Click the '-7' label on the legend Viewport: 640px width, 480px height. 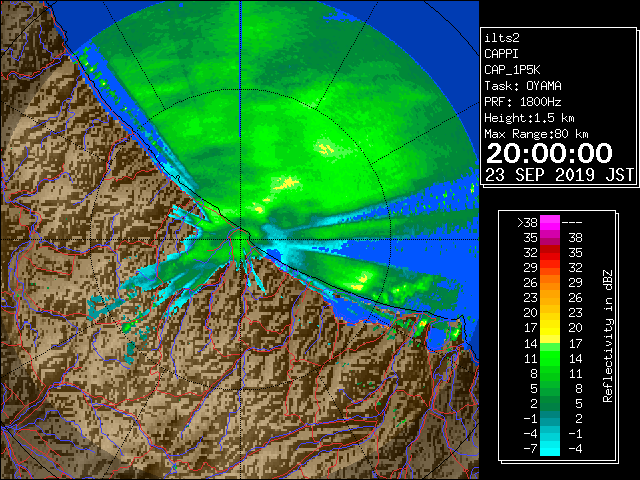(x=530, y=449)
